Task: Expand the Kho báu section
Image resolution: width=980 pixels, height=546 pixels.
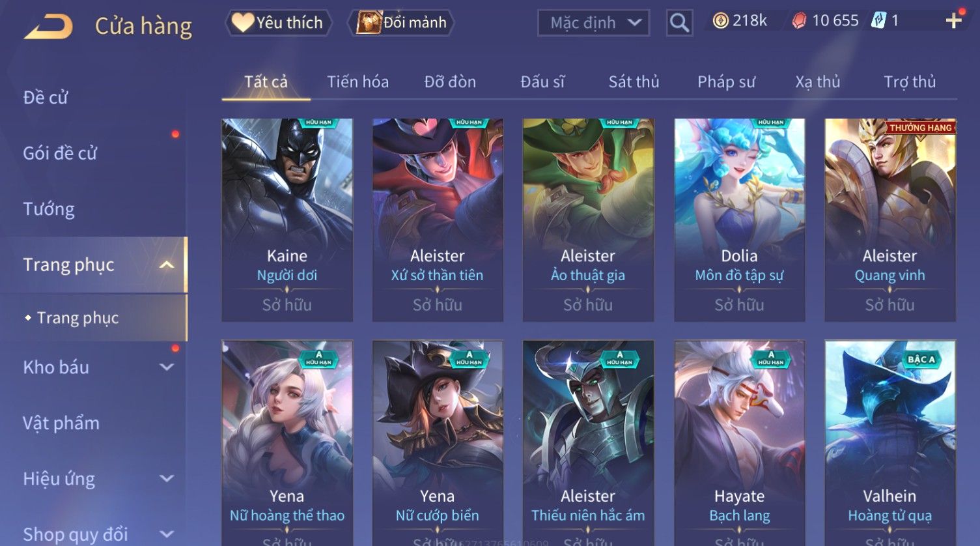Action: 167,367
